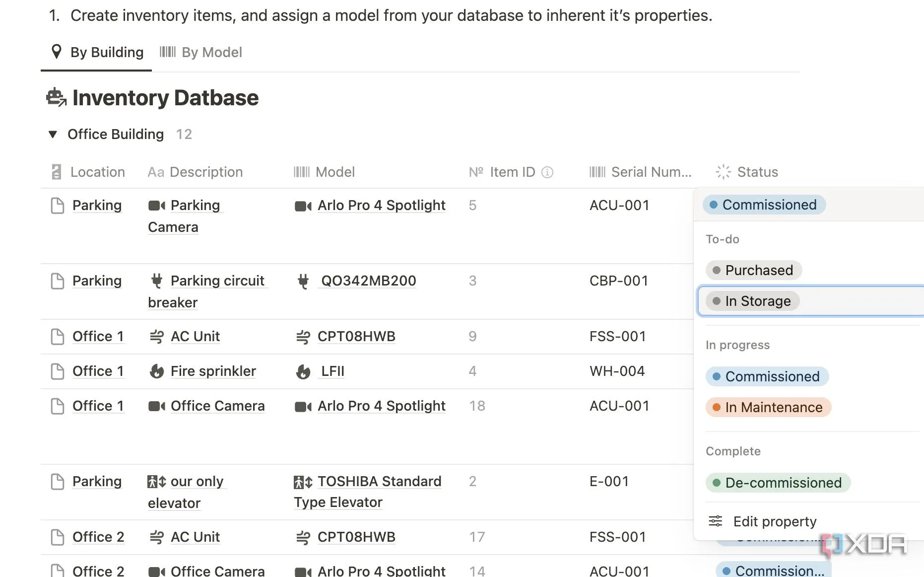Click the flame icon beside Fire sprinkler
The width and height of the screenshot is (924, 577).
157,371
